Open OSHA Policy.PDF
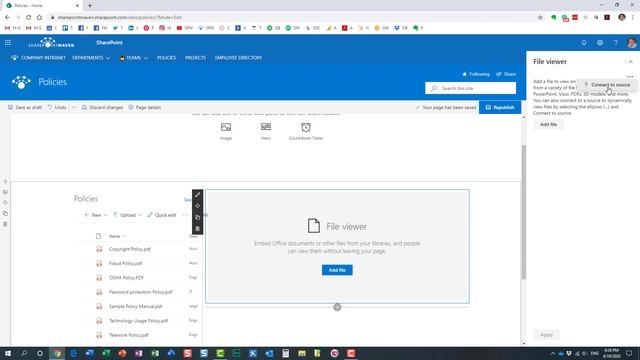Screen dimensions: 640x360 126,278
